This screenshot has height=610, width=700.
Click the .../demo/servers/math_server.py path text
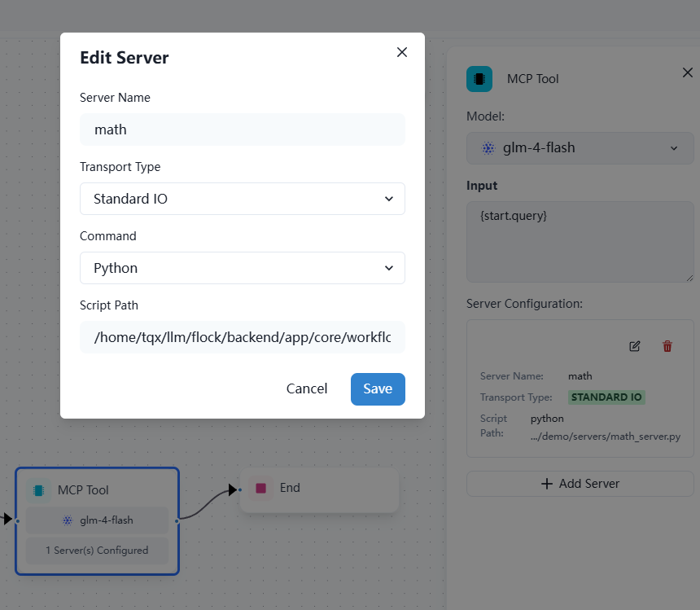point(606,437)
